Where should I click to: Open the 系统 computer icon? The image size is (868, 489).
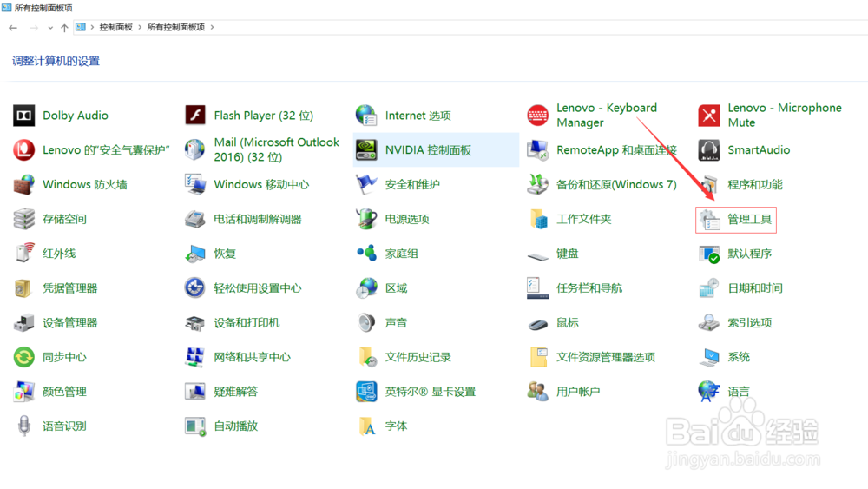pyautogui.click(x=709, y=357)
